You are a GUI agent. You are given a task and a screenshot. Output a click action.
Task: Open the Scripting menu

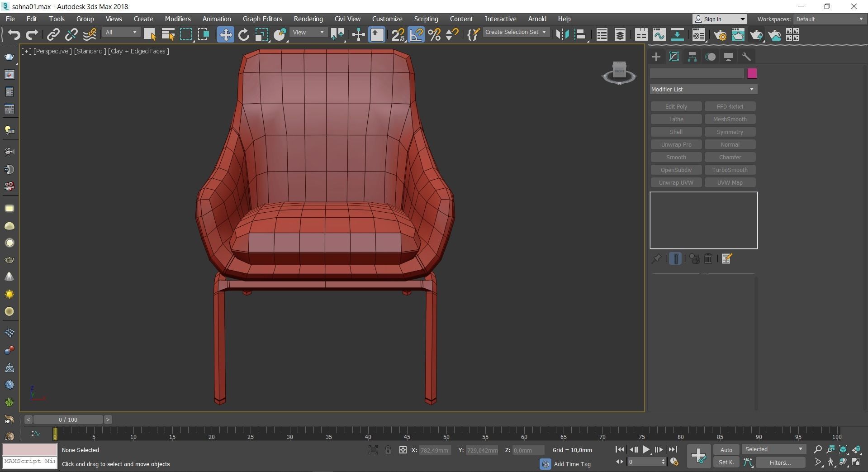[x=426, y=19]
